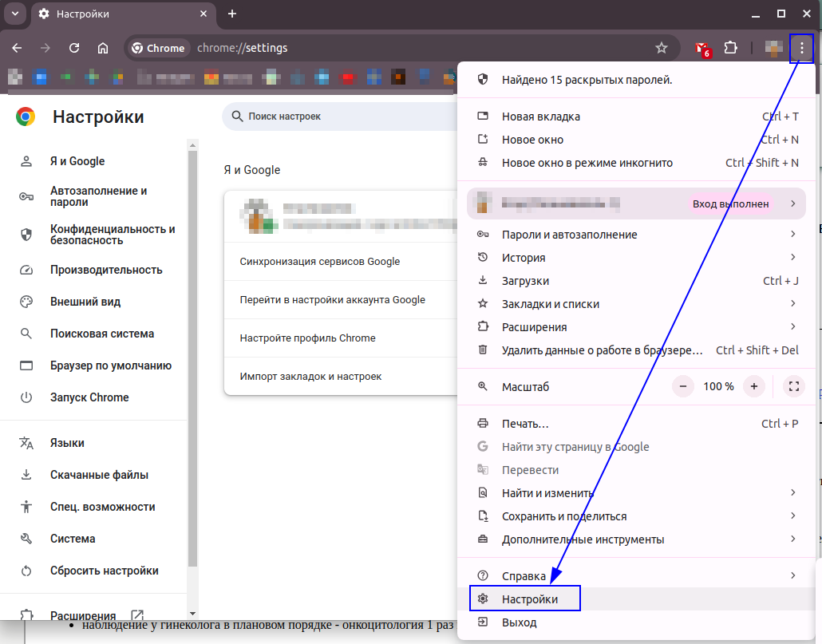Reload the page using the refresh icon
Image resolution: width=822 pixels, height=644 pixels.
click(x=74, y=48)
